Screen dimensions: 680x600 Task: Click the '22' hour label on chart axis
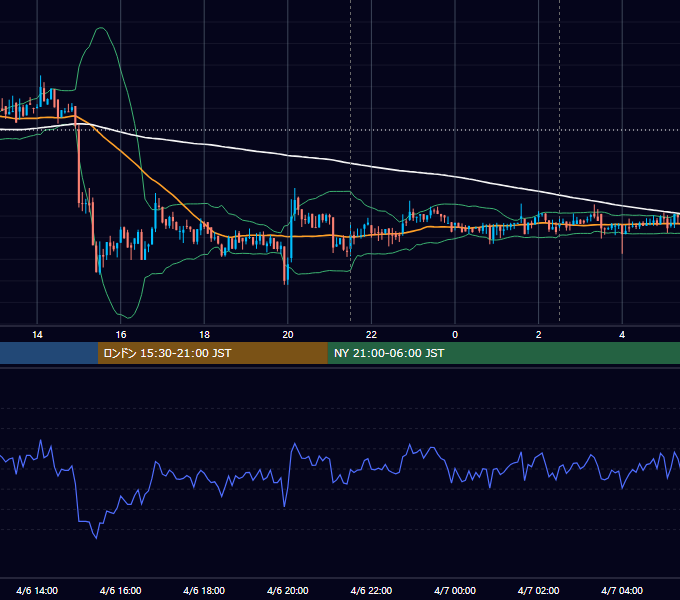coord(371,335)
